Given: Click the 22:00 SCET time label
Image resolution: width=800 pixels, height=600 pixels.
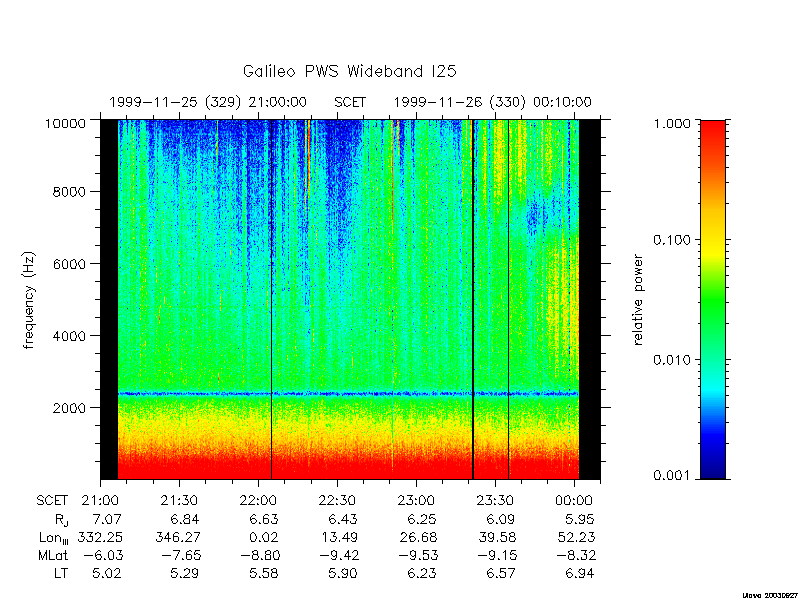Looking at the screenshot, I should (x=258, y=501).
